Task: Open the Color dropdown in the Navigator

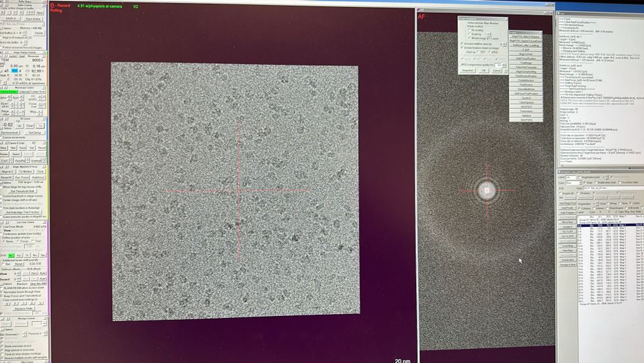Action: pos(574,183)
